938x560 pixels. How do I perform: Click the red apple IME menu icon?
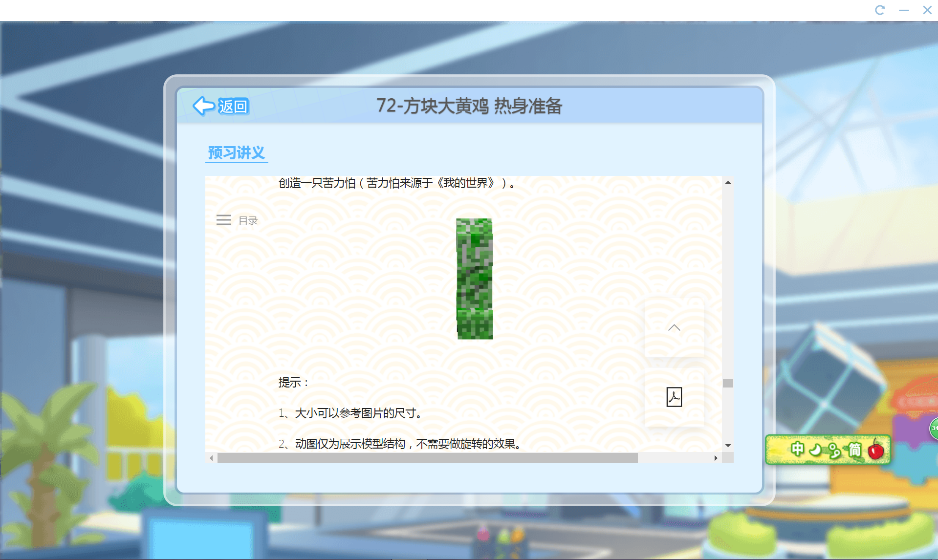[x=875, y=449]
